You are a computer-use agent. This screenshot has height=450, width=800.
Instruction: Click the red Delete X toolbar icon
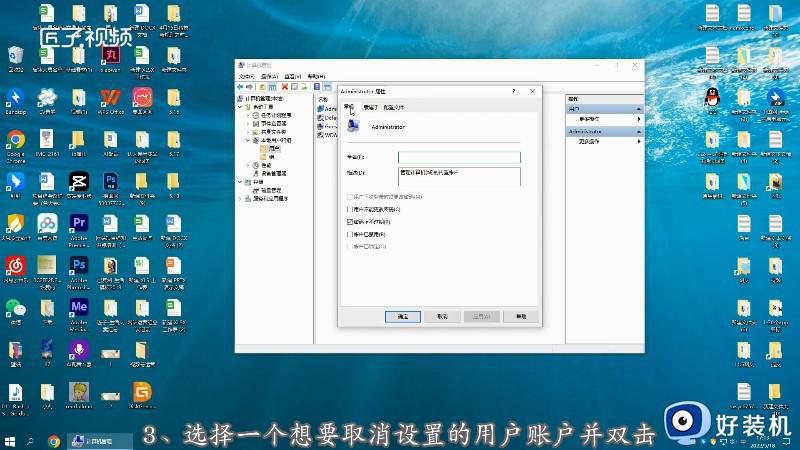pos(285,87)
